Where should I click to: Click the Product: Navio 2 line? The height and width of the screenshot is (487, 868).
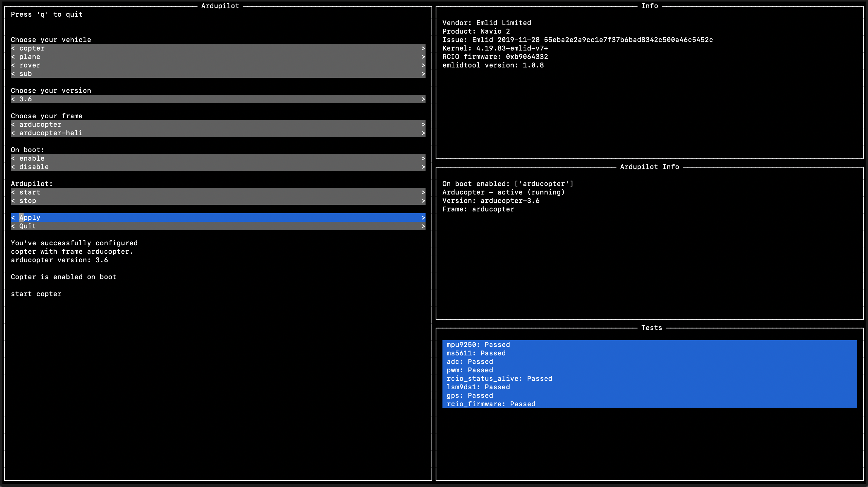pos(476,31)
